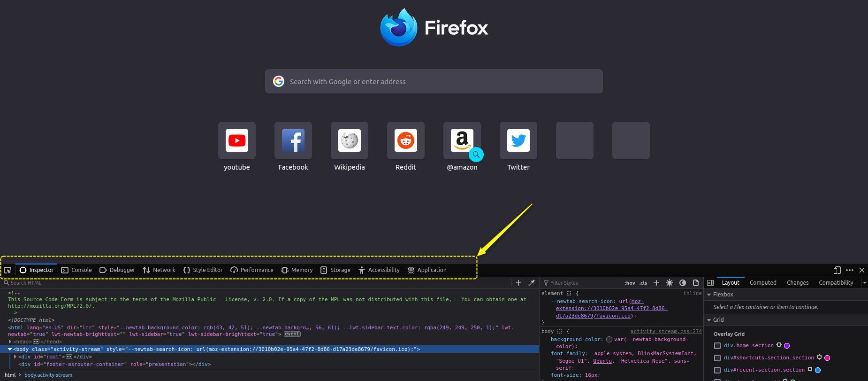Screen dimensions: 868x381
Task: Switch sidebar to Changes tab
Action: pos(798,283)
